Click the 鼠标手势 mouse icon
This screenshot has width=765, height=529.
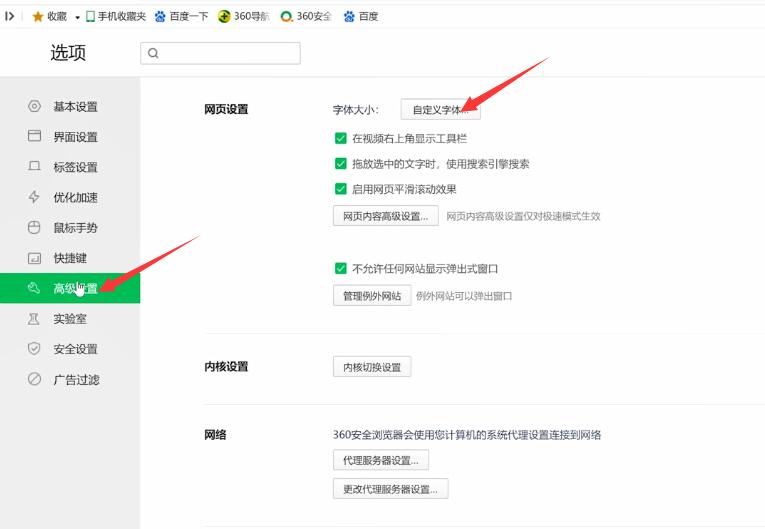tap(34, 227)
